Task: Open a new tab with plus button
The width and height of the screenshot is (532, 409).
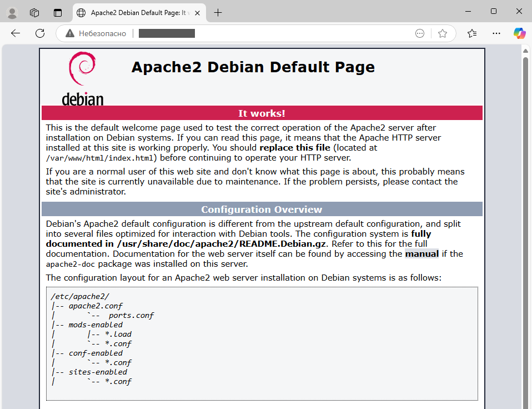Action: (218, 13)
